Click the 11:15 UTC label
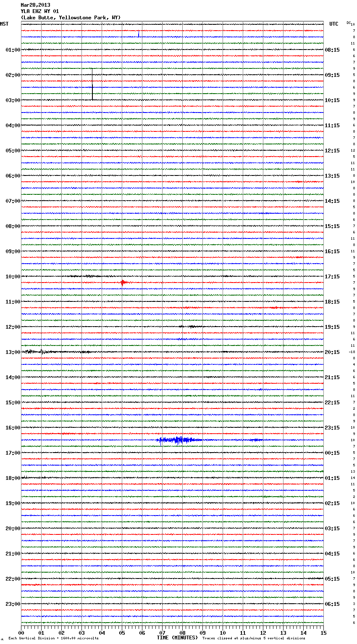Screen dimensions: 357x644 point(332,126)
